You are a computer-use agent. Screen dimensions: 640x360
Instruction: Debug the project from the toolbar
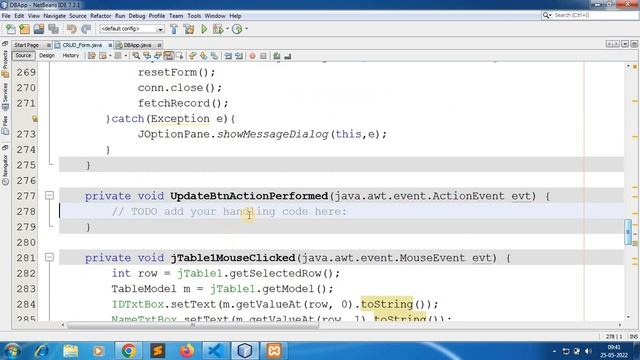(218, 29)
